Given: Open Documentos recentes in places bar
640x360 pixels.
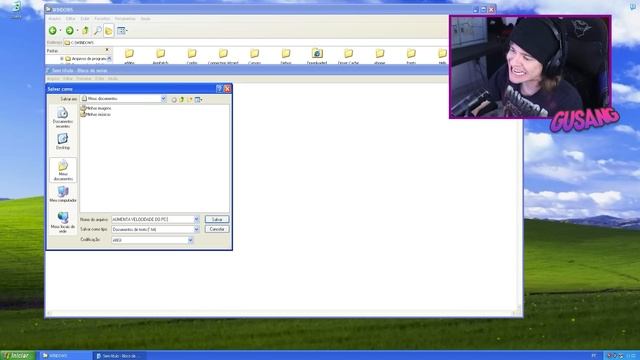Looking at the screenshot, I should point(62,117).
